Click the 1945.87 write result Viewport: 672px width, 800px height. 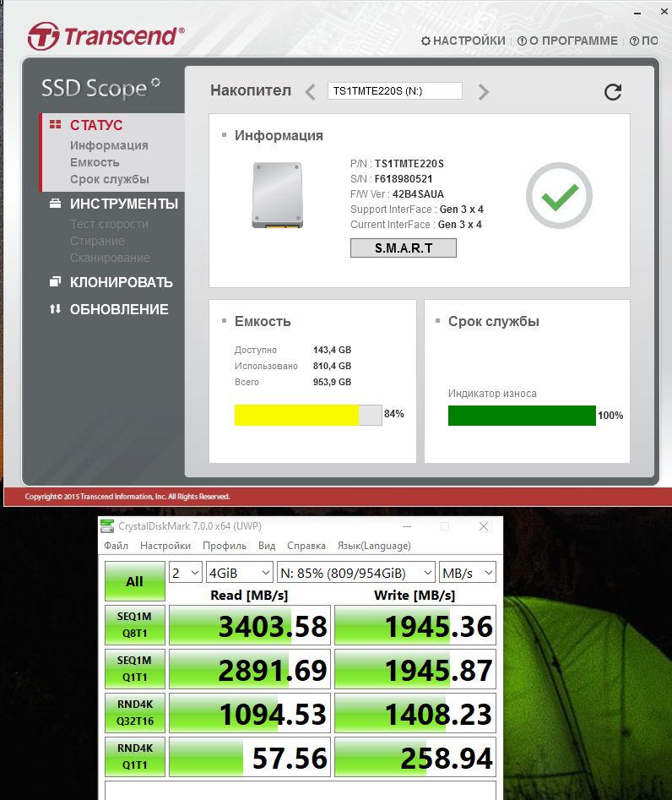415,669
